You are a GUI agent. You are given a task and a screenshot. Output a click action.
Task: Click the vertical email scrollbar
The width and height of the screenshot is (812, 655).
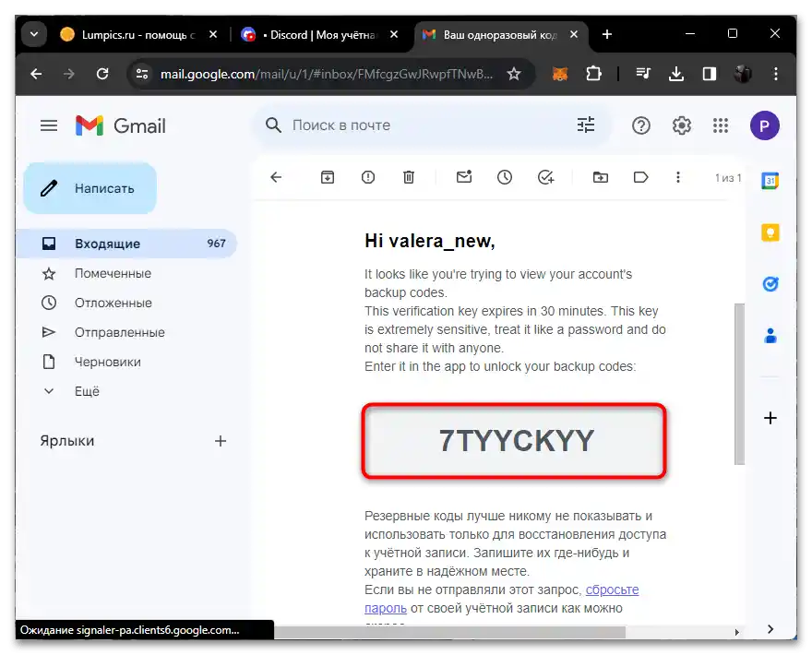click(739, 384)
